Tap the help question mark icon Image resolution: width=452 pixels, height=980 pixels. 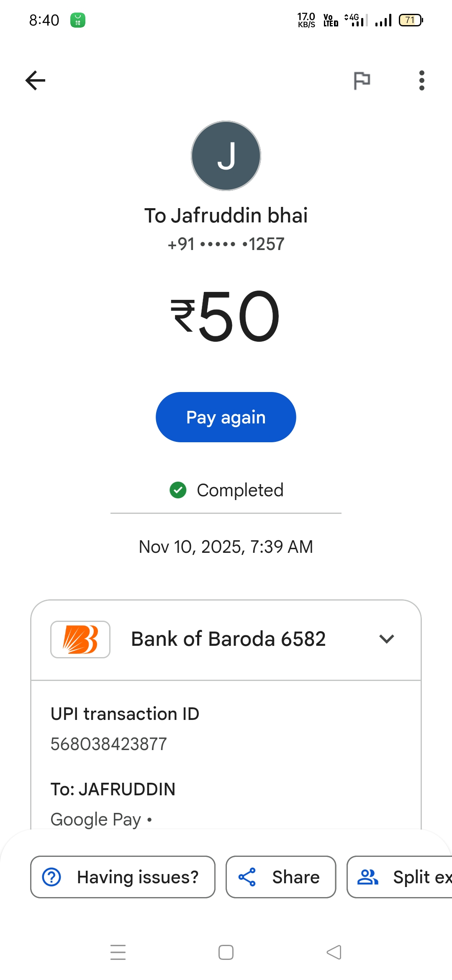(x=52, y=877)
